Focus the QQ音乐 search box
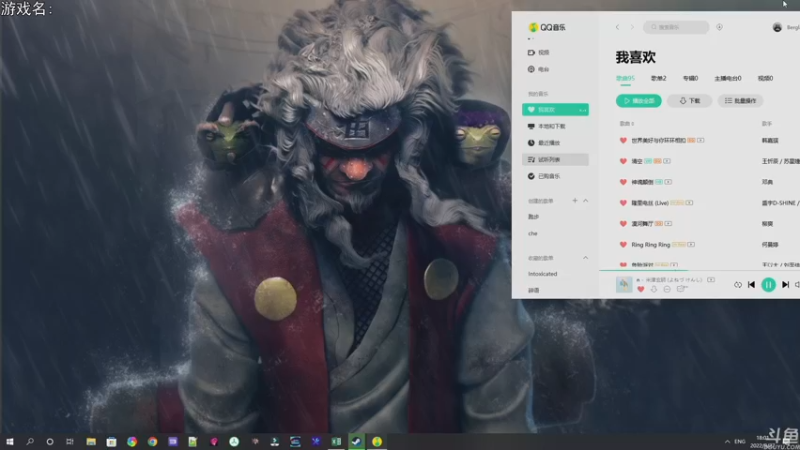800x450 pixels. point(676,27)
